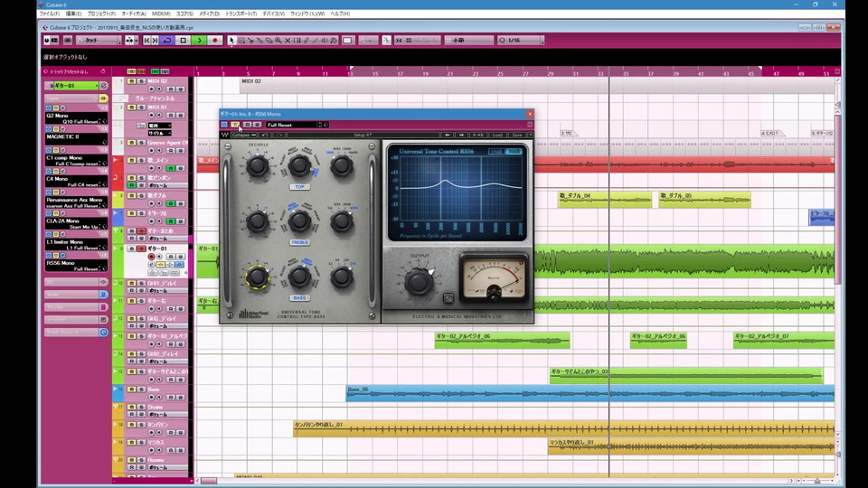Expand the Sends inspector section
The width and height of the screenshot is (868, 488).
click(x=76, y=295)
